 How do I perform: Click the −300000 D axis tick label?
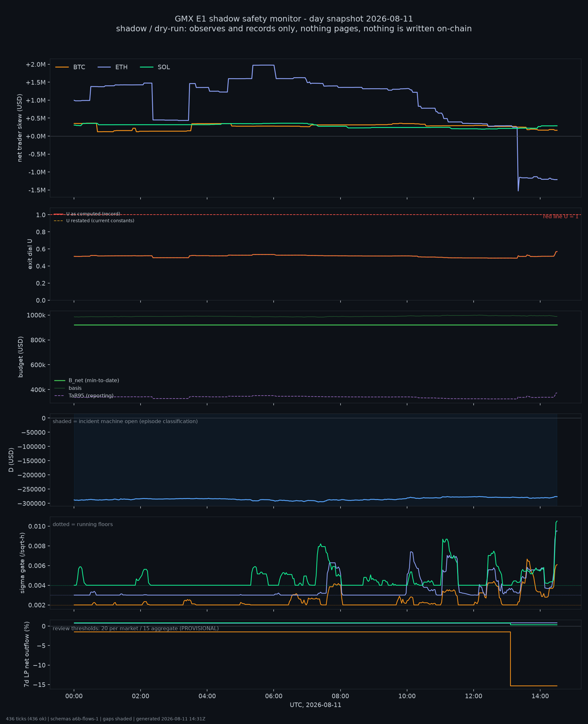(32, 504)
